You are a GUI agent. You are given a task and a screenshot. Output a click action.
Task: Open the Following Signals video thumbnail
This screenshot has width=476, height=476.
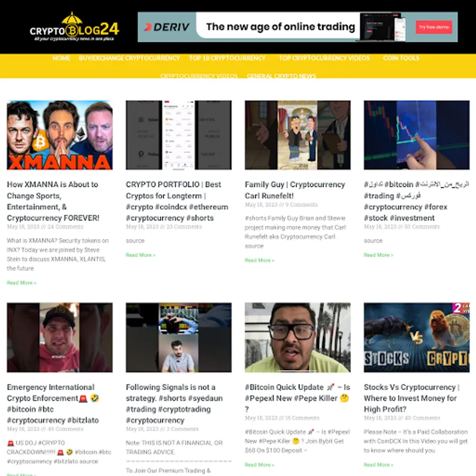(179, 337)
